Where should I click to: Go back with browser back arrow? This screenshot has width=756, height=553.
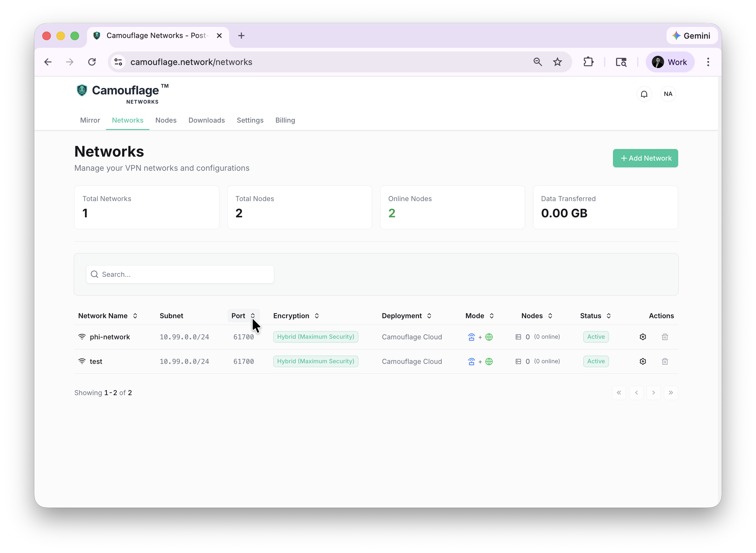pyautogui.click(x=48, y=62)
